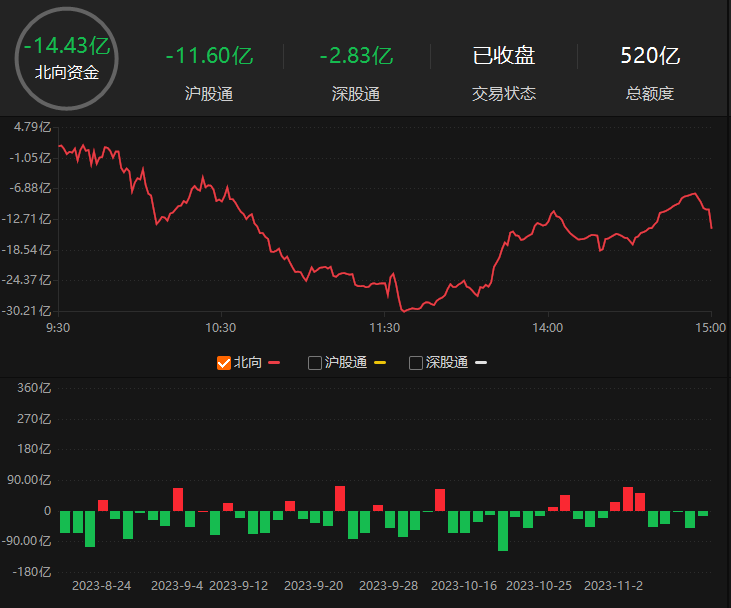The image size is (731, 608).
Task: Click the 2023-8-24 date label
Action: pos(103,585)
